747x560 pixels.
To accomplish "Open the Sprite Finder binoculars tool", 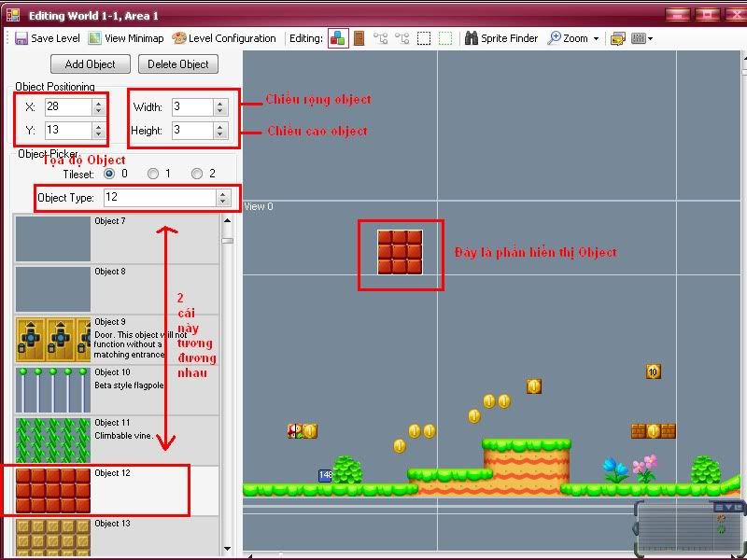I will tap(501, 38).
